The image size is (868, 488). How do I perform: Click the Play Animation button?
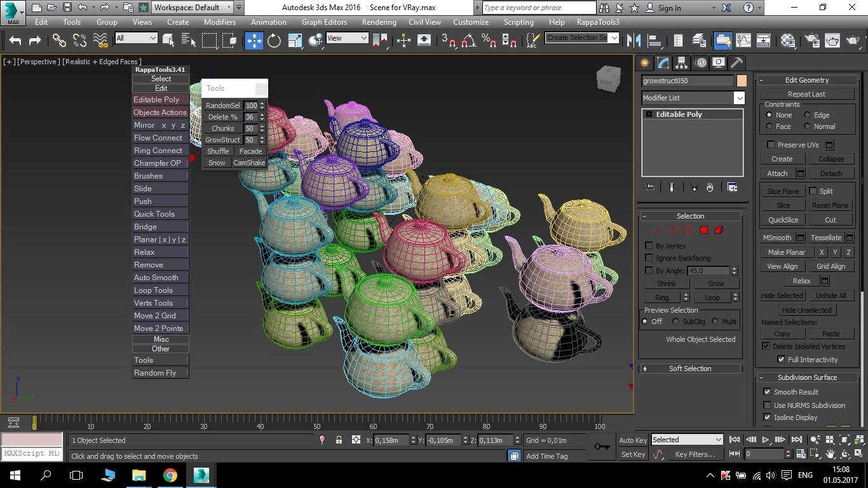pos(766,440)
